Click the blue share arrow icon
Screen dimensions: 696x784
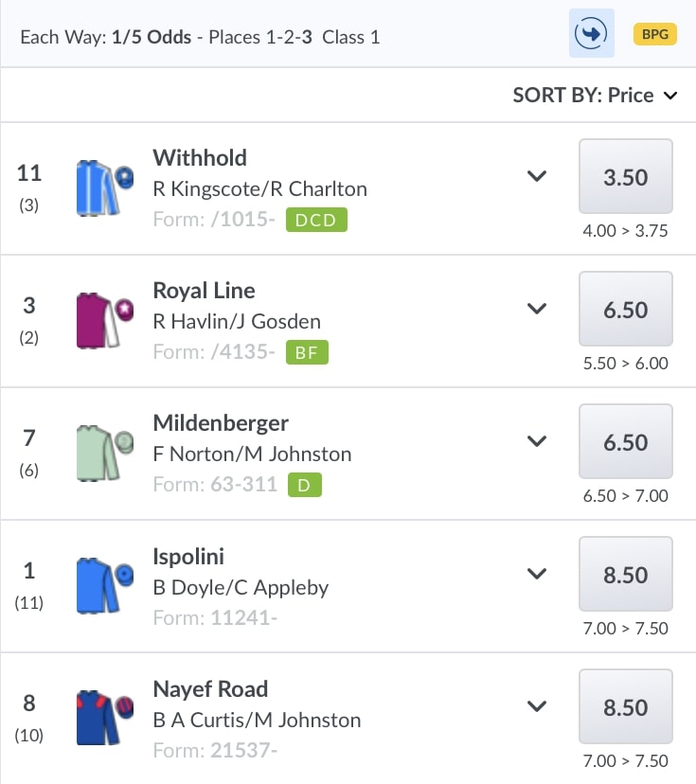coord(592,33)
